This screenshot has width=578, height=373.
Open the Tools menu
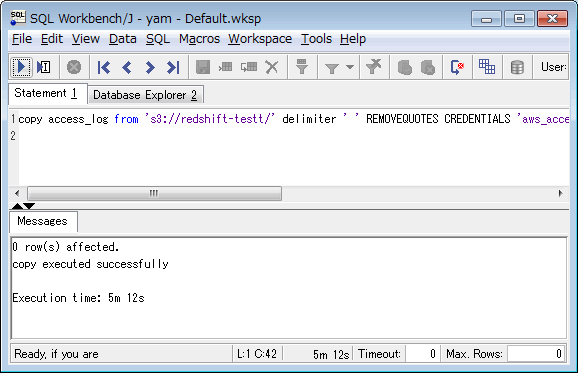[316, 39]
